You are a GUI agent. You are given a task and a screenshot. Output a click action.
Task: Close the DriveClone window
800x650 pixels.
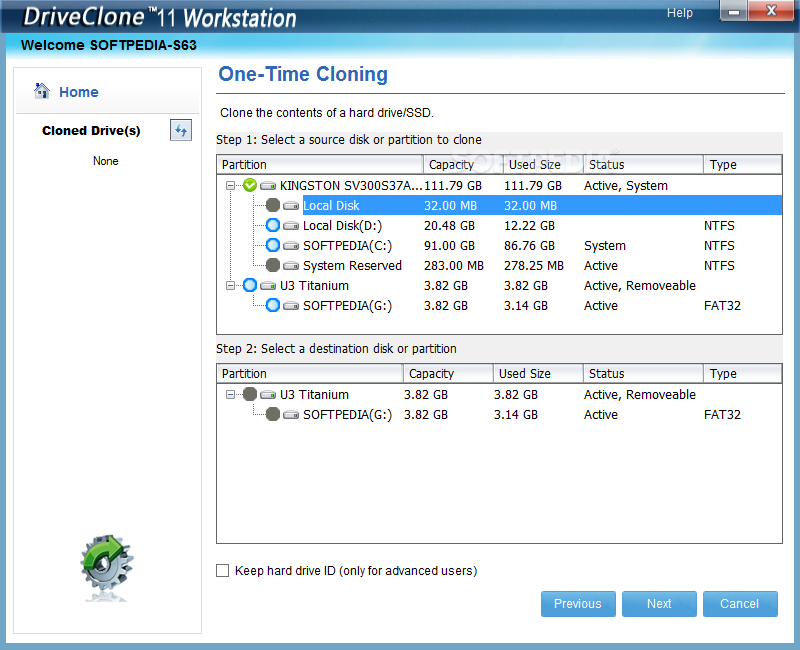[x=771, y=11]
